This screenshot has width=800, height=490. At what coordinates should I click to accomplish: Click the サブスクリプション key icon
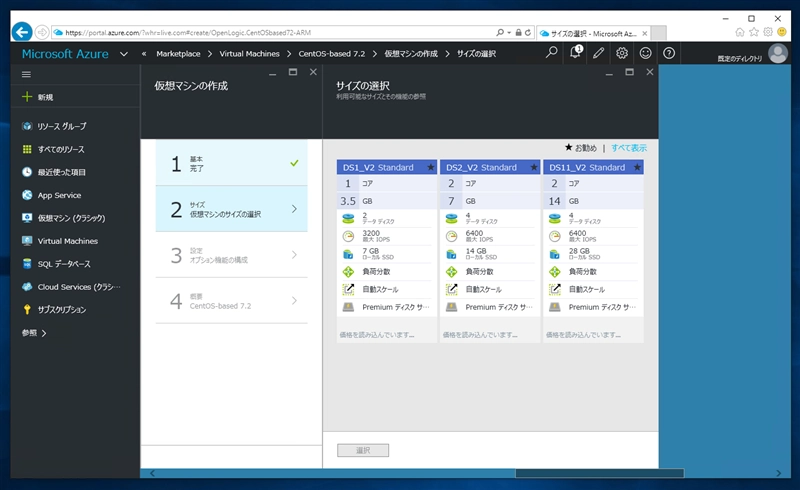[x=27, y=309]
